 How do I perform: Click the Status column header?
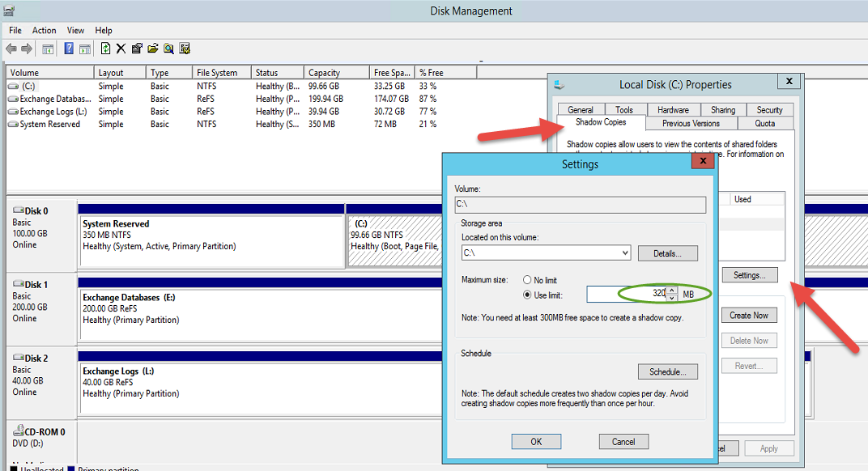coord(278,73)
